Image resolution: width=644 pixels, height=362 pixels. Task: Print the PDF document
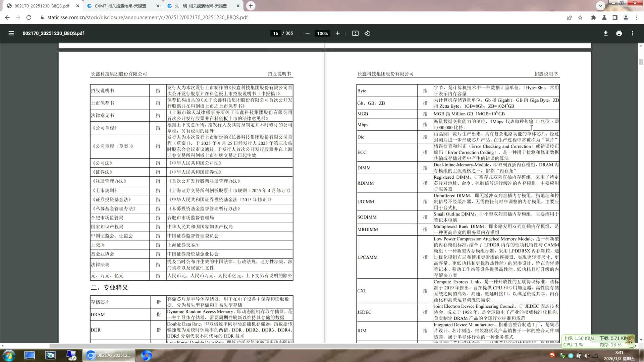point(619,33)
